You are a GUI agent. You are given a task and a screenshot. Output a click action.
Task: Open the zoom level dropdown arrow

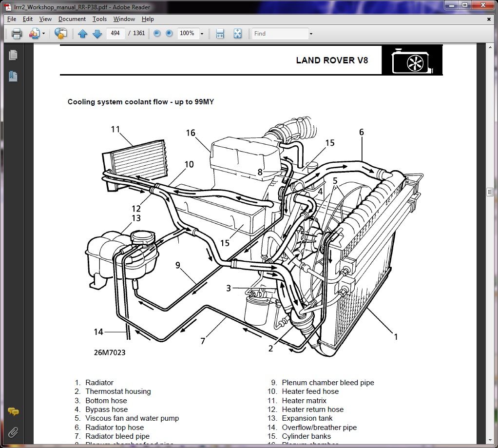point(202,34)
